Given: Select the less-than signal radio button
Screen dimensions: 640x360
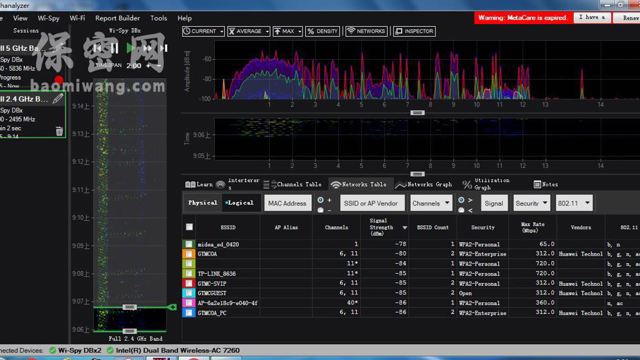Looking at the screenshot, I should pos(461,210).
